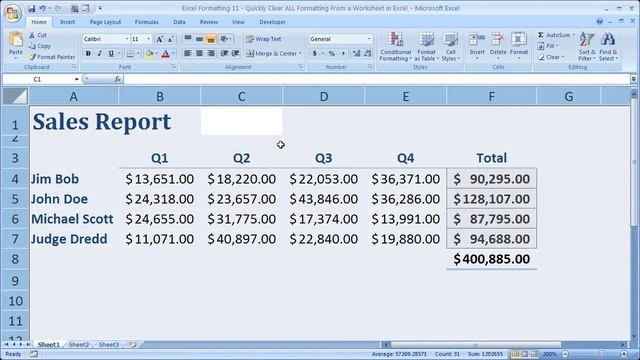Image resolution: width=640 pixels, height=360 pixels.
Task: Open fill color dropdown arrow
Action: pyautogui.click(x=156, y=53)
